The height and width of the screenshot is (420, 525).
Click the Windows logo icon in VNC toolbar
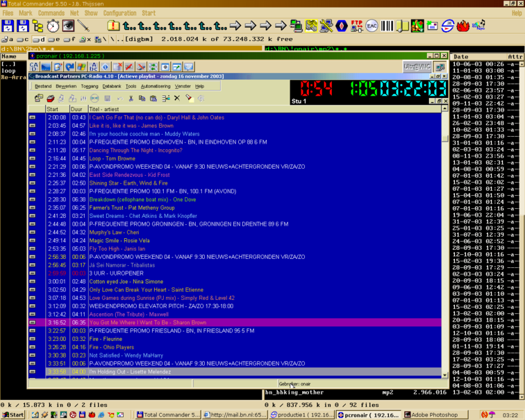tap(81, 67)
